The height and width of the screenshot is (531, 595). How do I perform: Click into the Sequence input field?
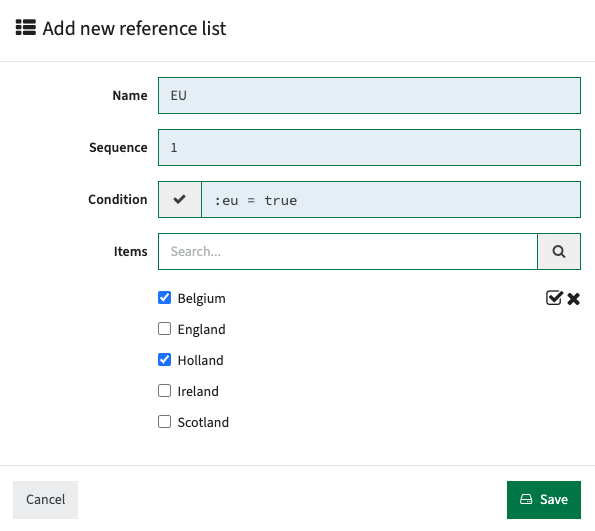pyautogui.click(x=369, y=147)
